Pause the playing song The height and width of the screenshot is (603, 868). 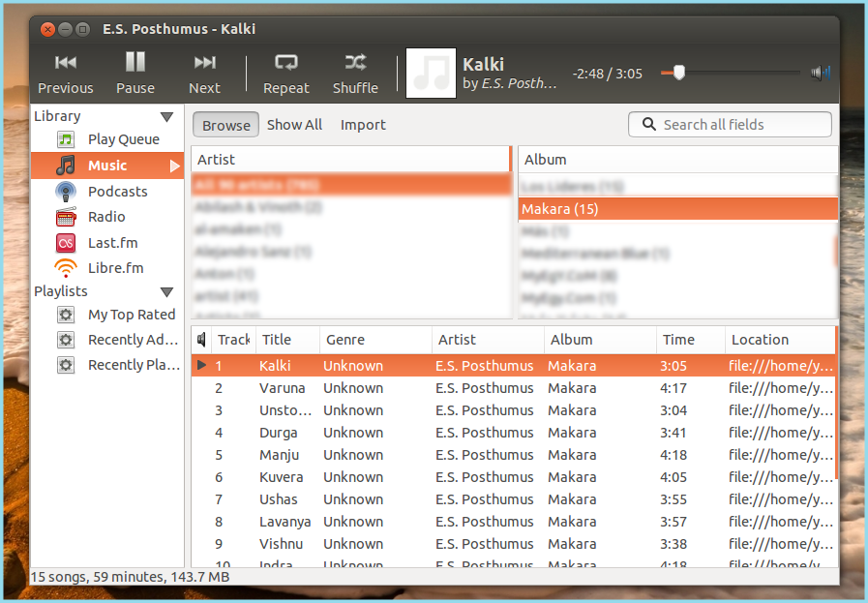[x=135, y=74]
